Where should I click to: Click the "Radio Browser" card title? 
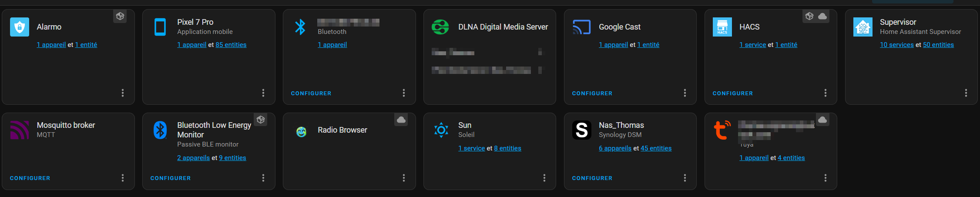pyautogui.click(x=342, y=130)
